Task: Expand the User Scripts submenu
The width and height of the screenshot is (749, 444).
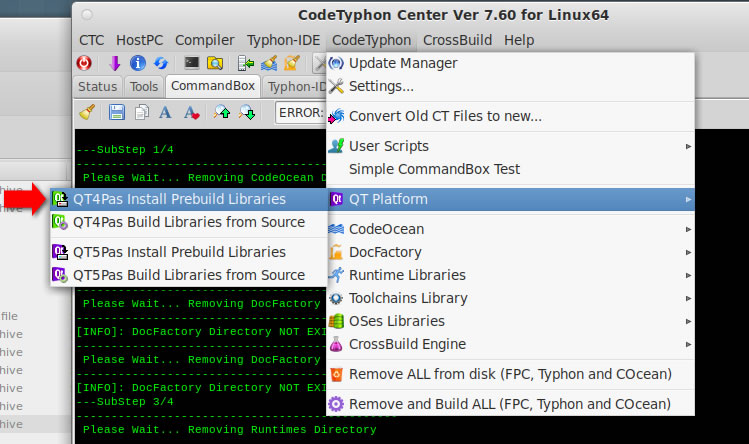Action: click(x=510, y=146)
